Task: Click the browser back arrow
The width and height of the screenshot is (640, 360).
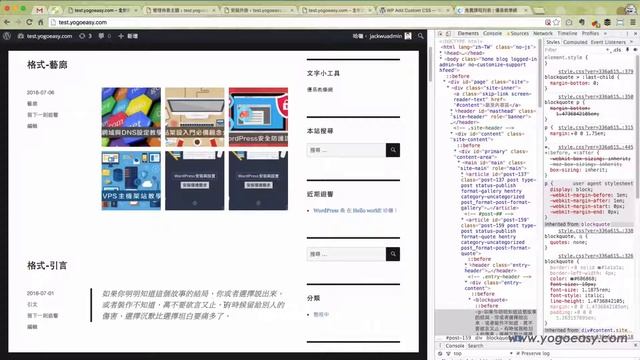Action: (x=7, y=22)
